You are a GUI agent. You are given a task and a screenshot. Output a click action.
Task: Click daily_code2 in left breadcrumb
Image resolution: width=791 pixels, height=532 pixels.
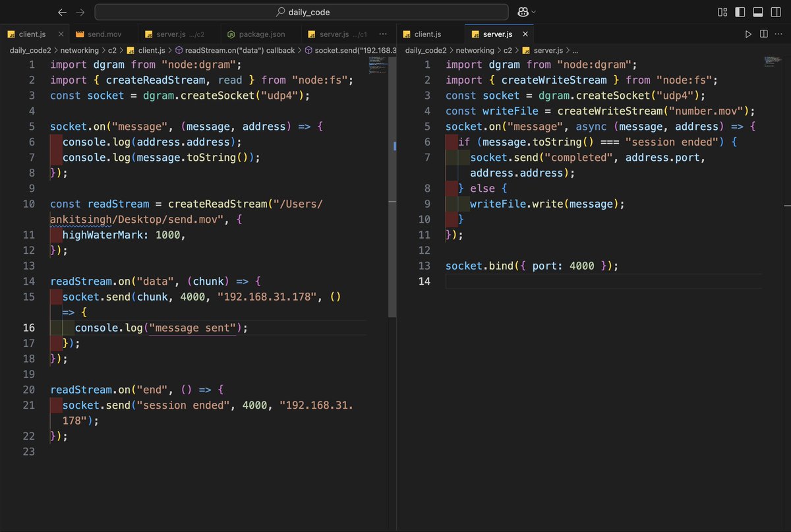30,50
